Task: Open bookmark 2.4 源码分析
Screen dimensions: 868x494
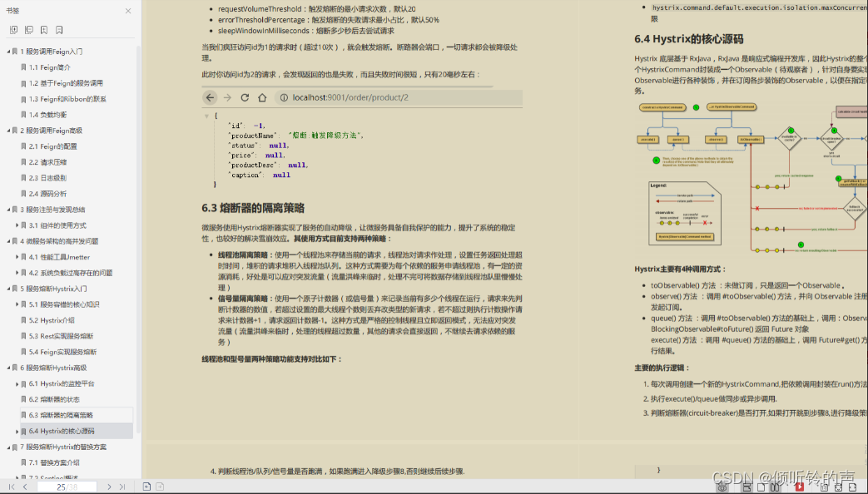Action: (x=47, y=194)
